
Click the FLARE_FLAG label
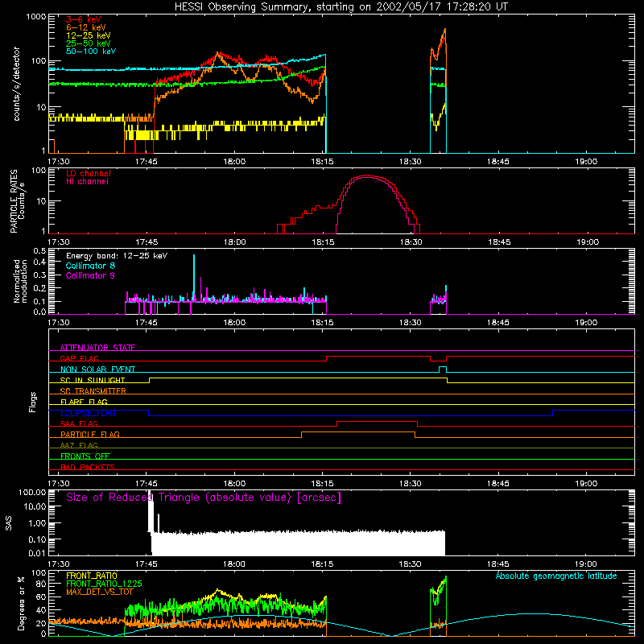coord(84,402)
